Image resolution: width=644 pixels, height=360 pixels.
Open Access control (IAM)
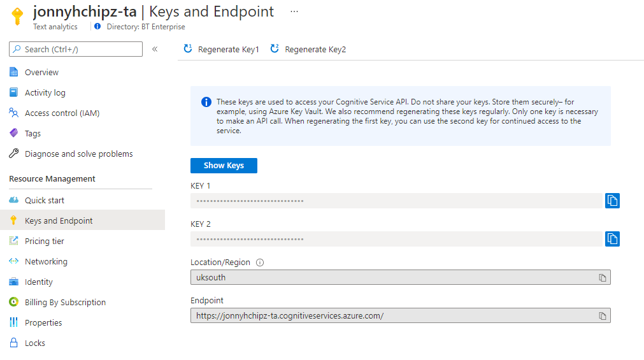tap(62, 113)
